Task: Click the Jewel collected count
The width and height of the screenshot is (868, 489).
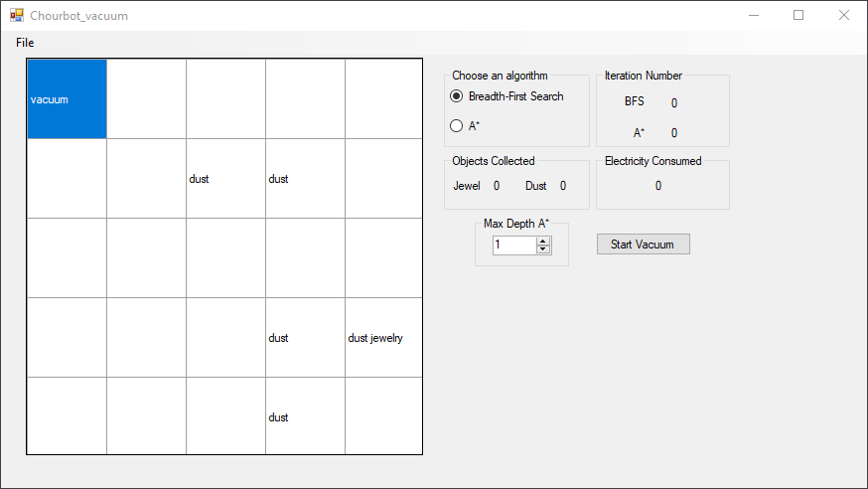Action: (x=497, y=186)
